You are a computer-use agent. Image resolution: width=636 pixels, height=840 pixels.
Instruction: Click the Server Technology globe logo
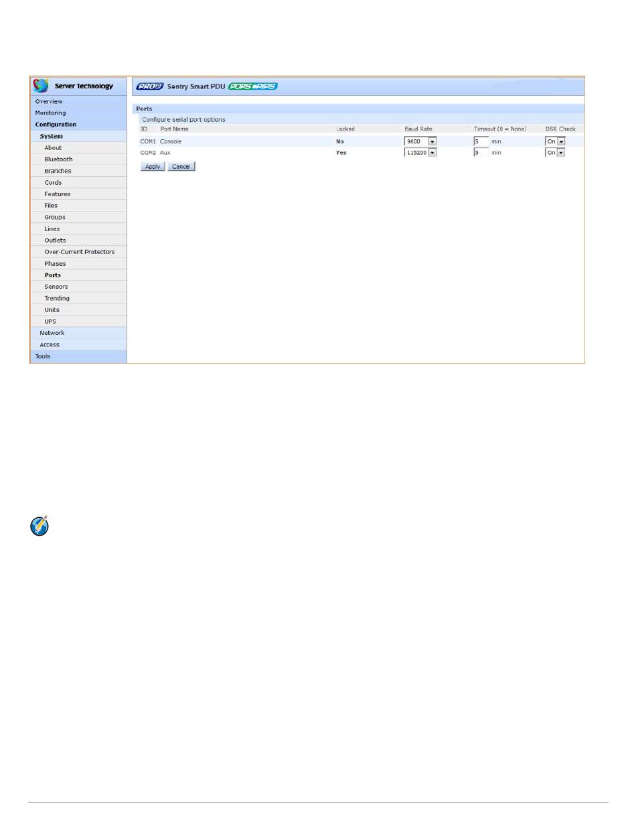click(41, 86)
